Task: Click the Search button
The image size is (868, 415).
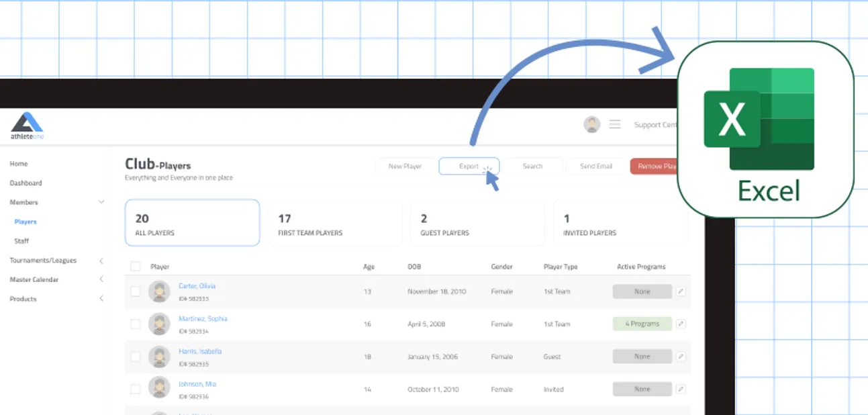Action: (532, 167)
